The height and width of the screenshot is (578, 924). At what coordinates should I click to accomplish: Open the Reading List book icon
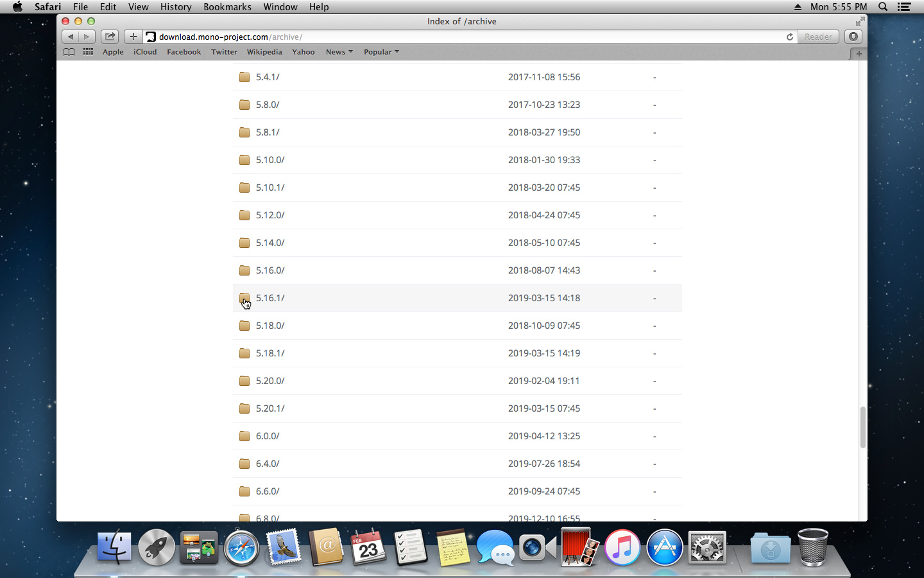click(69, 52)
